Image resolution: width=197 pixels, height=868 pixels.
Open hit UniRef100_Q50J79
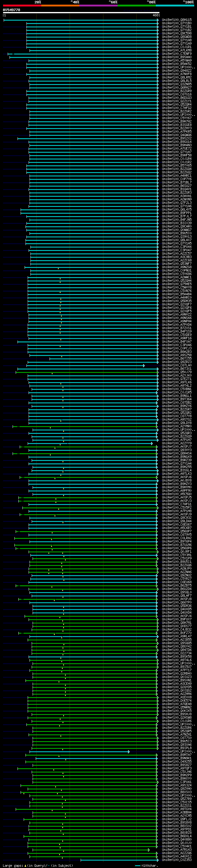tap(177, 372)
